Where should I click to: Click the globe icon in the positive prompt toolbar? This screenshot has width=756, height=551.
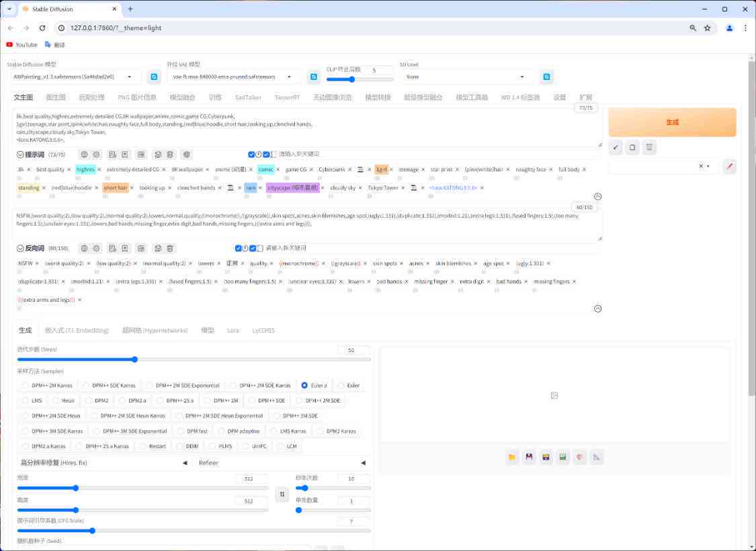(x=85, y=155)
